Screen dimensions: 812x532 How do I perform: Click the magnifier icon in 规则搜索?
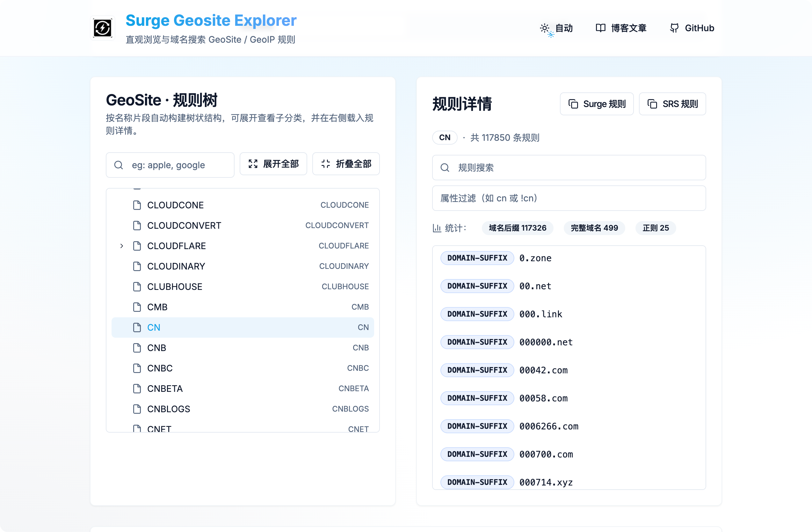[x=445, y=168]
